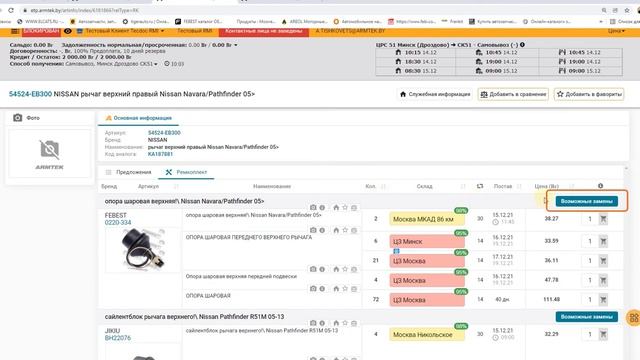Open the KA187081 analog code link

pos(160,154)
